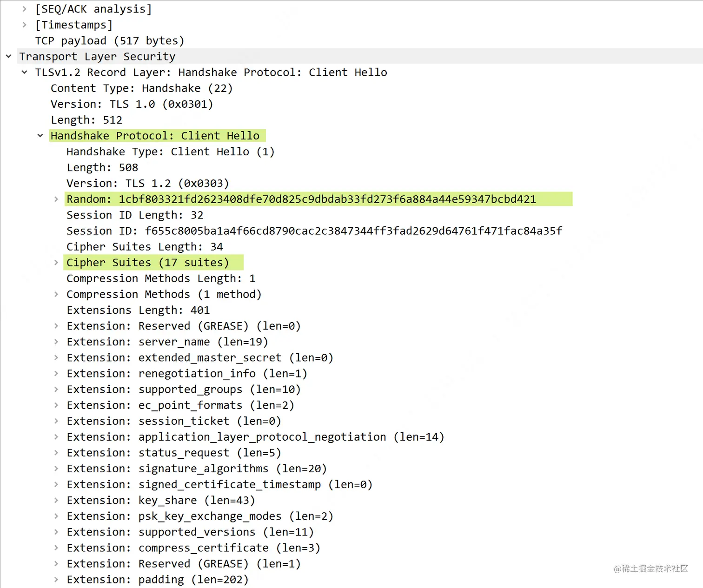Select the Content Type: Handshake line
Screen dimensions: 703x588
[x=141, y=88]
